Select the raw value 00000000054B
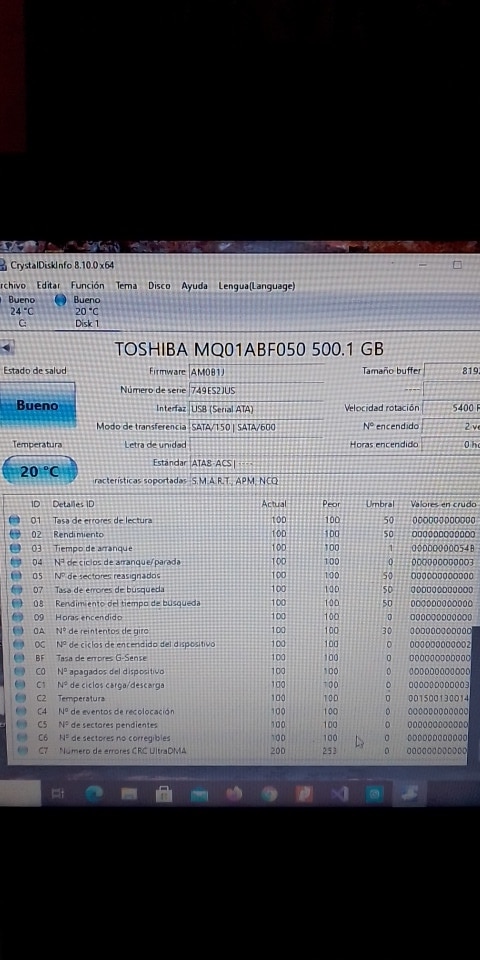Screen dimensions: 480x960 pos(443,549)
